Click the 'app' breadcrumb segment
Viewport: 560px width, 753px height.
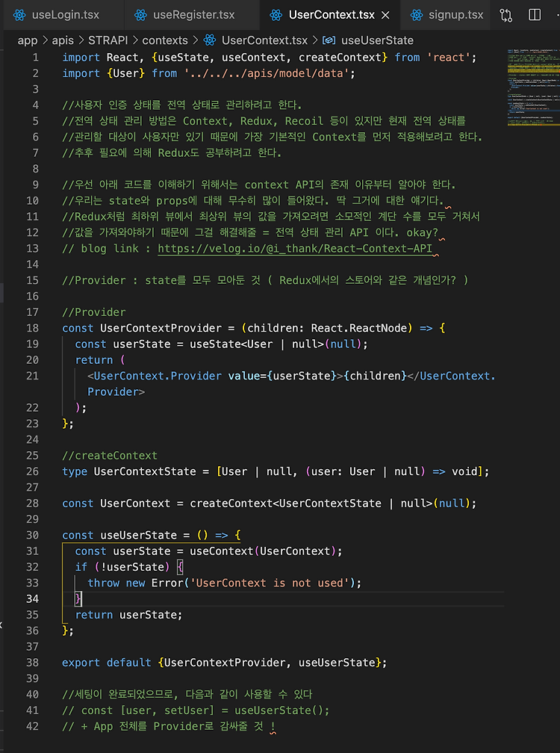28,40
